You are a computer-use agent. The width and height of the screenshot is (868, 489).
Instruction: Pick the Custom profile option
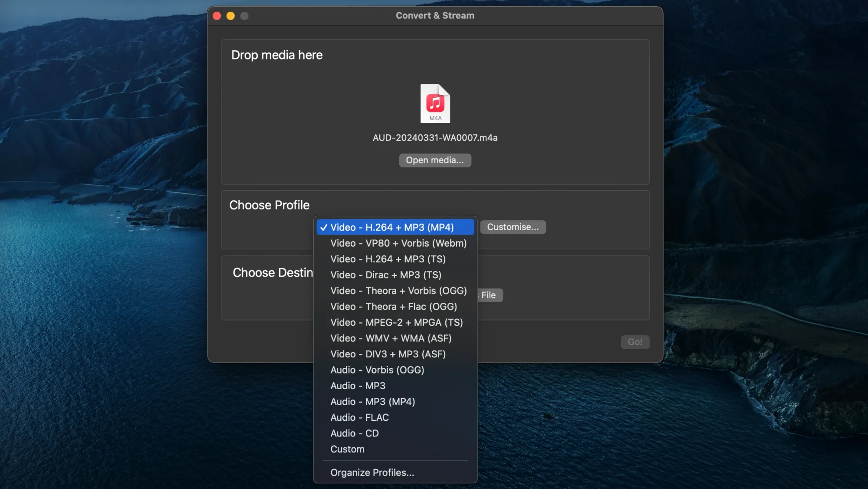pyautogui.click(x=347, y=449)
